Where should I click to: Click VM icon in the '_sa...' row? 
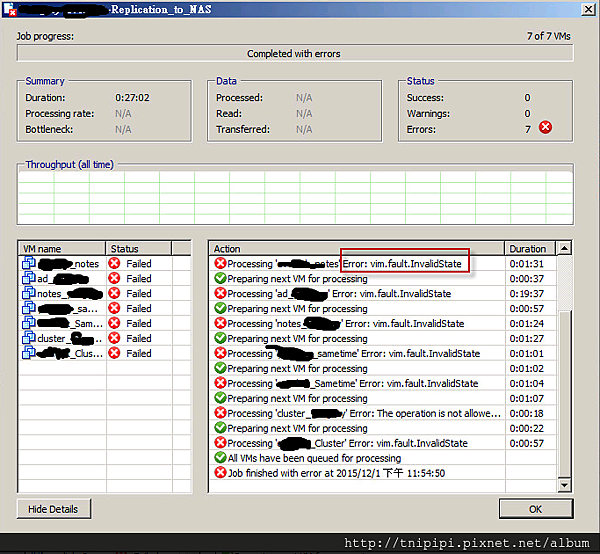pos(29,308)
